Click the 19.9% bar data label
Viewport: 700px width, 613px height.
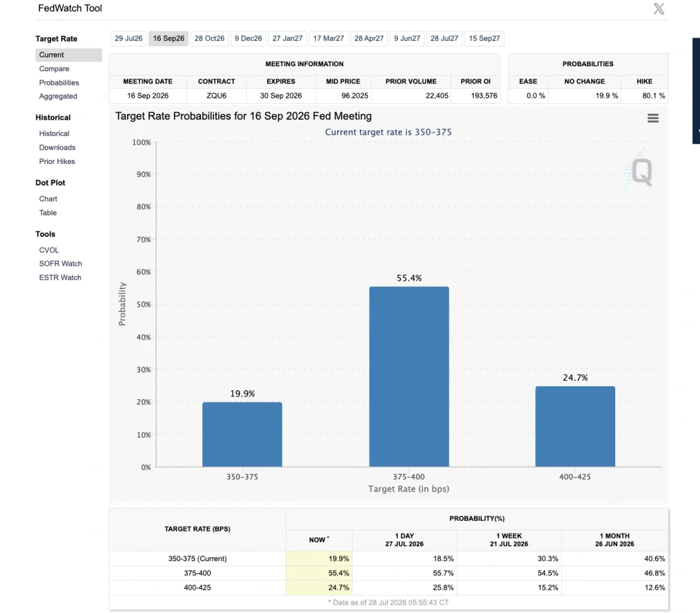tap(243, 394)
